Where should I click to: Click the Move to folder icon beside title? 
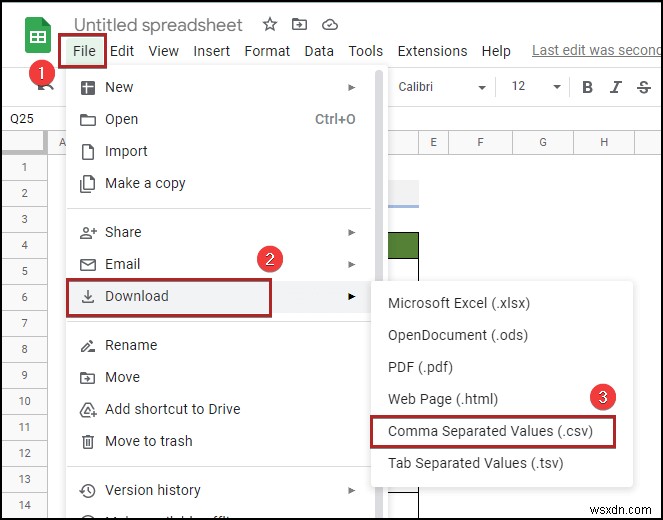tap(299, 25)
